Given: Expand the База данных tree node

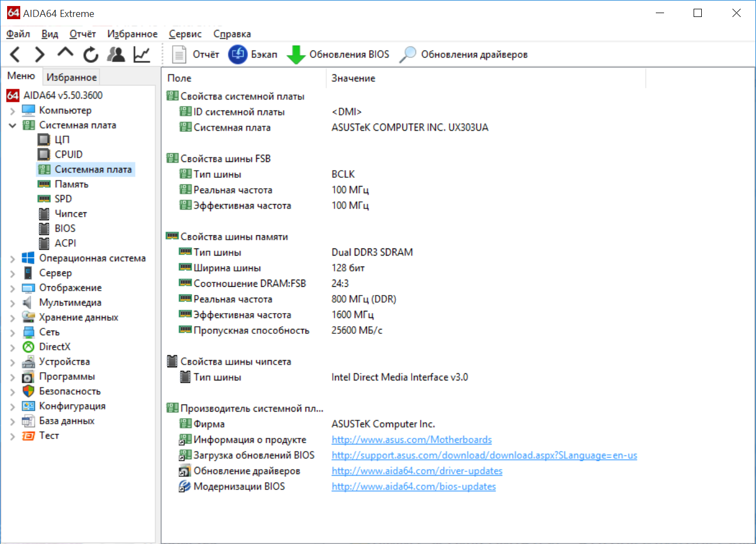Looking at the screenshot, I should click(x=12, y=421).
